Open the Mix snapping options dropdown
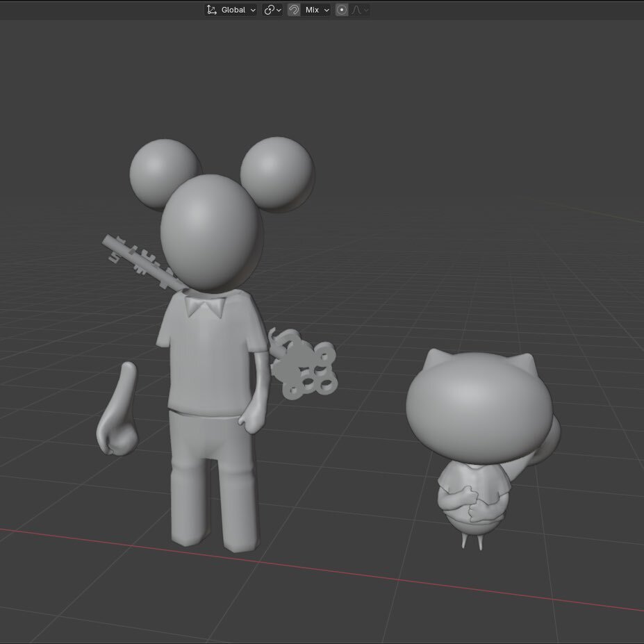This screenshot has width=644, height=644. [x=315, y=10]
